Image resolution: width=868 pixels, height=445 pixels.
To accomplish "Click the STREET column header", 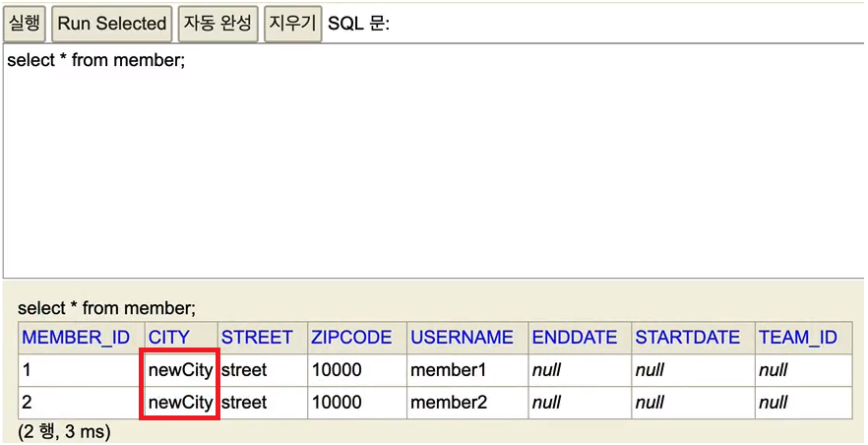I will pyautogui.click(x=263, y=338).
